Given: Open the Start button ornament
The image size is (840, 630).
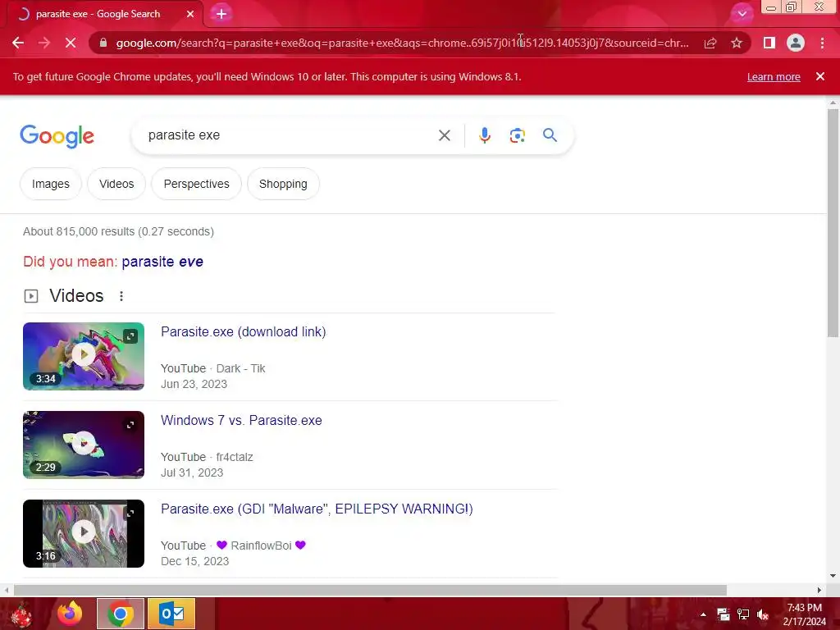Looking at the screenshot, I should [x=21, y=614].
